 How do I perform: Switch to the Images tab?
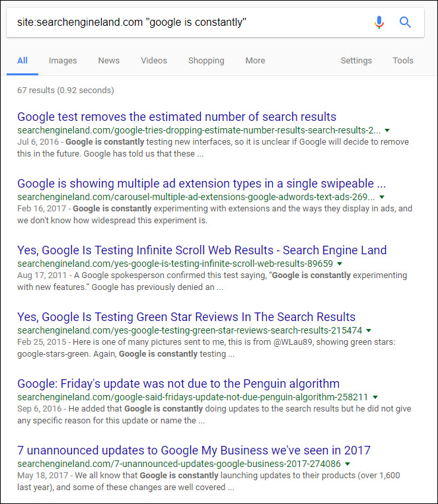pos(63,61)
